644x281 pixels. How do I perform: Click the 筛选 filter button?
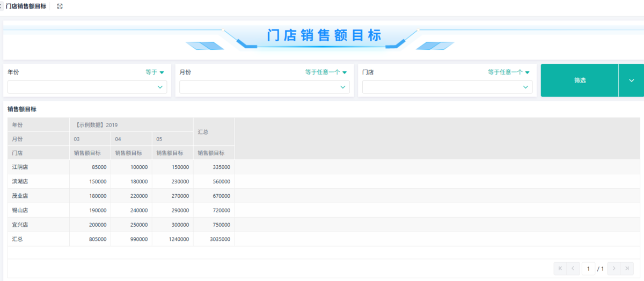pos(580,80)
